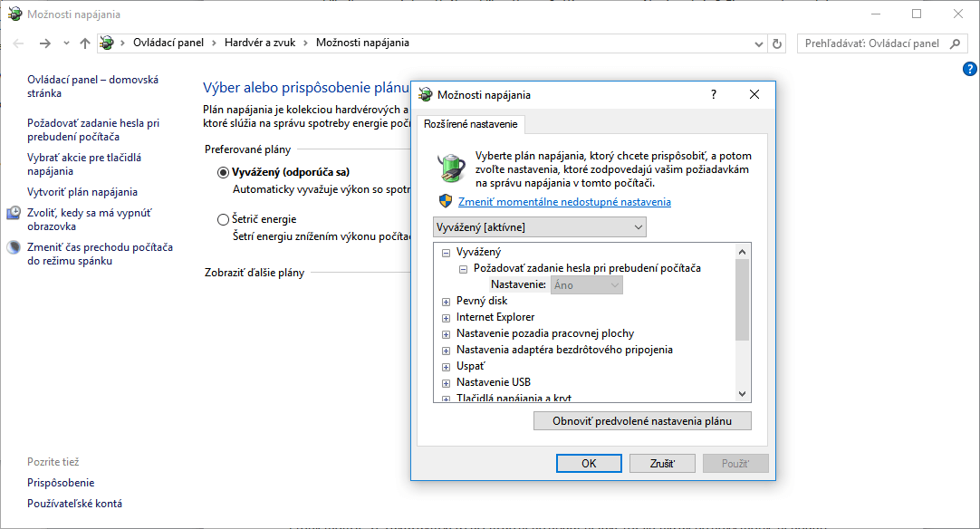This screenshot has width=980, height=529.
Task: Click the Prehľadávať Ovládací panel search field
Action: [871, 43]
